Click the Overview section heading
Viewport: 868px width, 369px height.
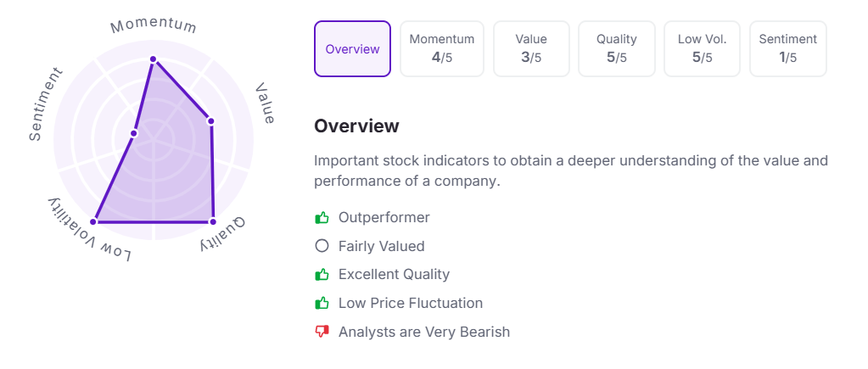coord(356,126)
